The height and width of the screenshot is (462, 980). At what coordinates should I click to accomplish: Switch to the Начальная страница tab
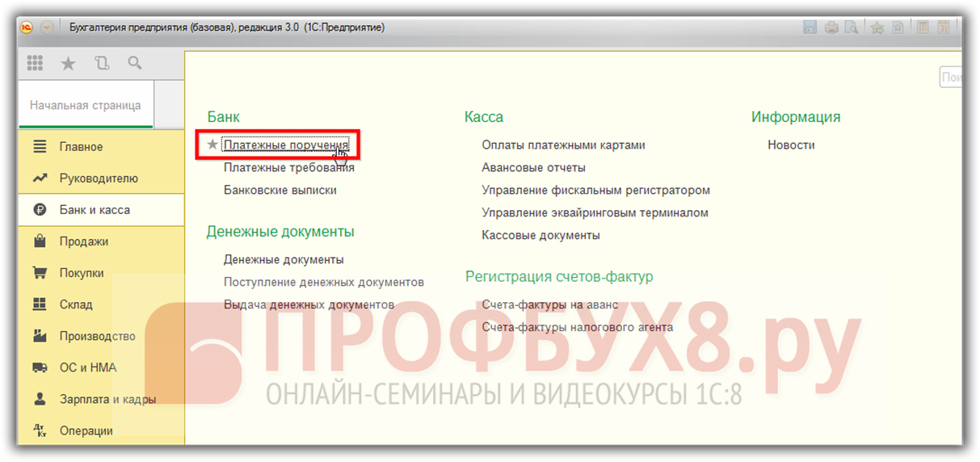(85, 105)
